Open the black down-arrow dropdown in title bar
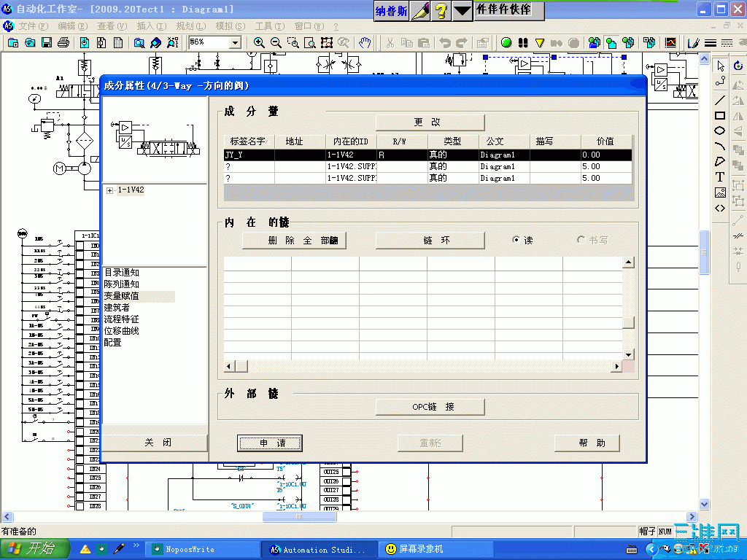The height and width of the screenshot is (560, 747). point(462,11)
